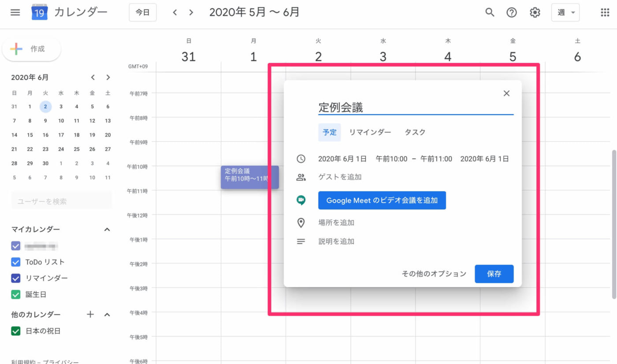Select day 1 Monday in week header
The height and width of the screenshot is (364, 617).
(x=253, y=56)
